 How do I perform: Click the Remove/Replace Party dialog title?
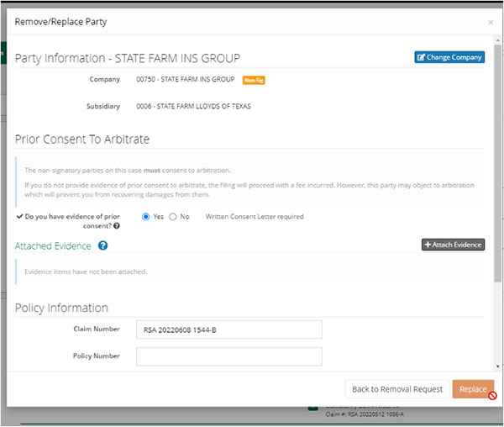point(60,22)
